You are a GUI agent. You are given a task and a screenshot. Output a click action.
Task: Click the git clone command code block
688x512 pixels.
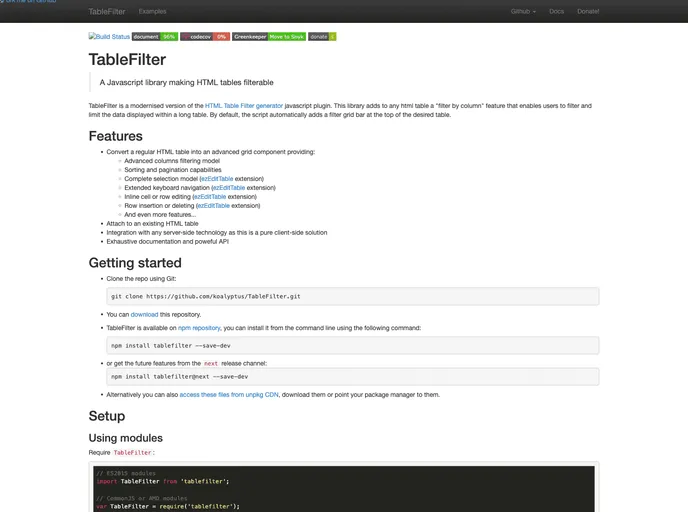tap(353, 297)
